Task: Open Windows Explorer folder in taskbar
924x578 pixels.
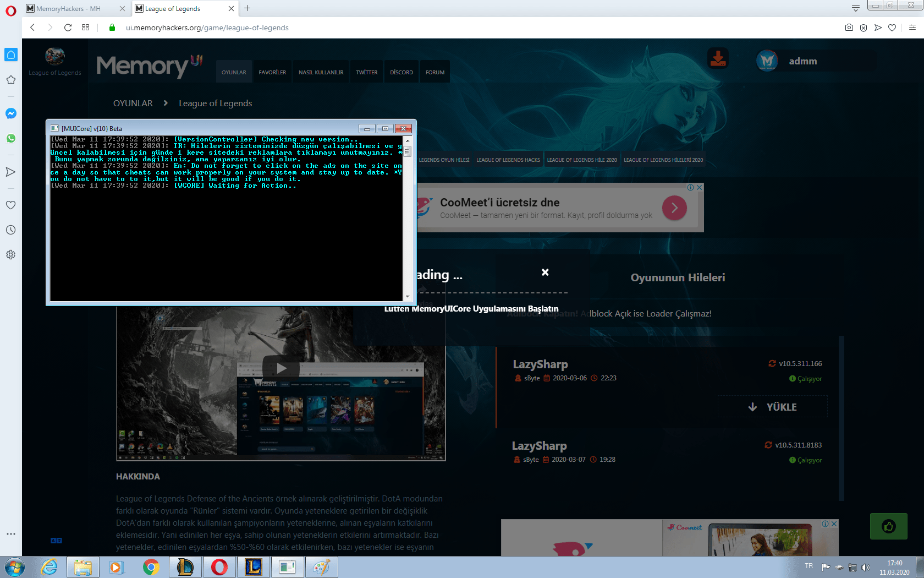Action: click(x=83, y=567)
